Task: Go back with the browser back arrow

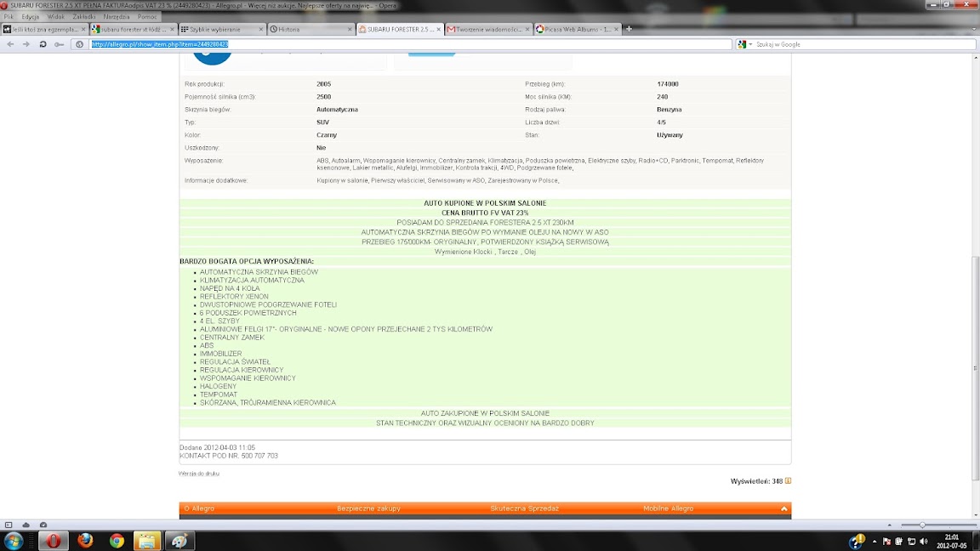Action: pyautogui.click(x=10, y=44)
